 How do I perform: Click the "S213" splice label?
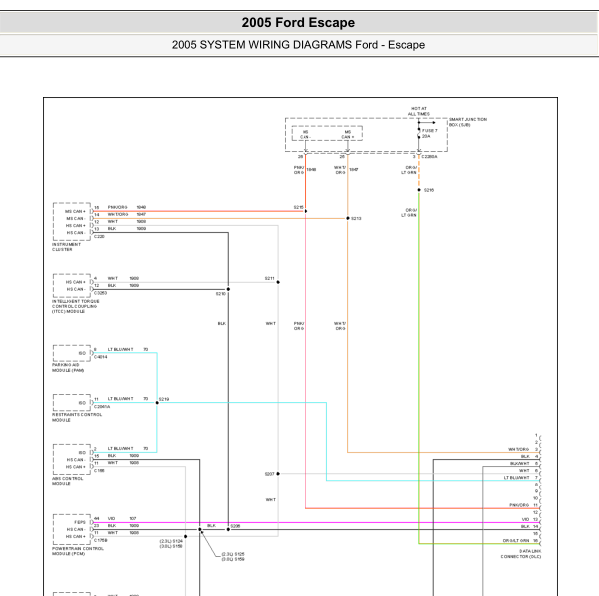coord(356,219)
